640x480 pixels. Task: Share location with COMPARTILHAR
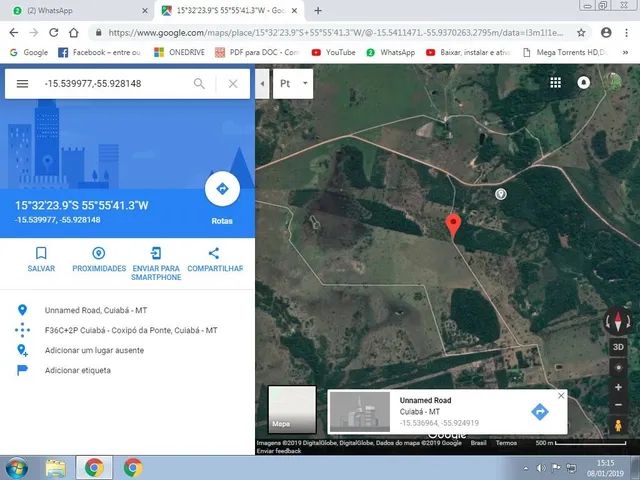pyautogui.click(x=215, y=259)
